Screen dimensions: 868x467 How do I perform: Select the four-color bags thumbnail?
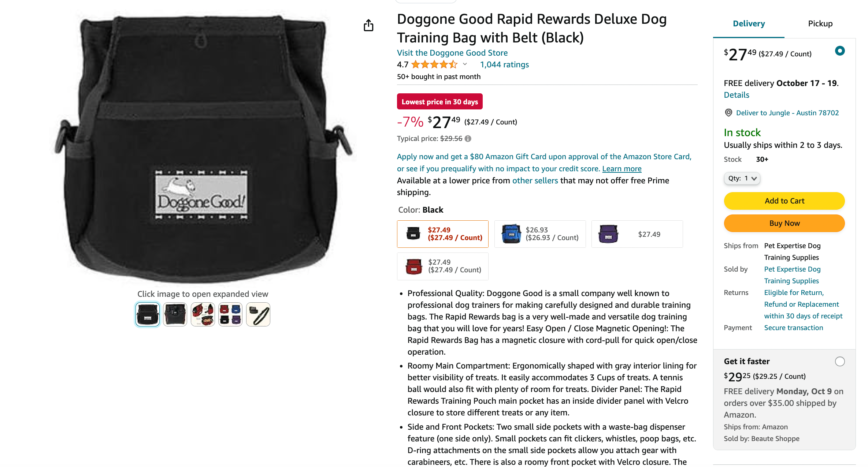[230, 314]
